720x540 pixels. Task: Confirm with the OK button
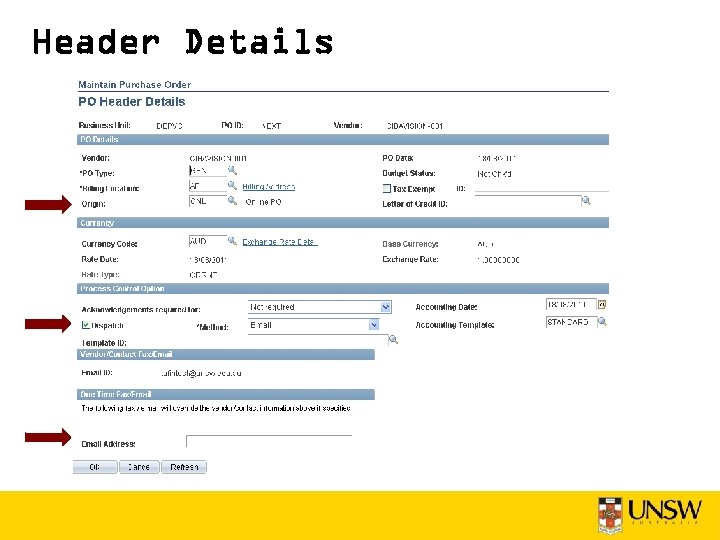95,467
